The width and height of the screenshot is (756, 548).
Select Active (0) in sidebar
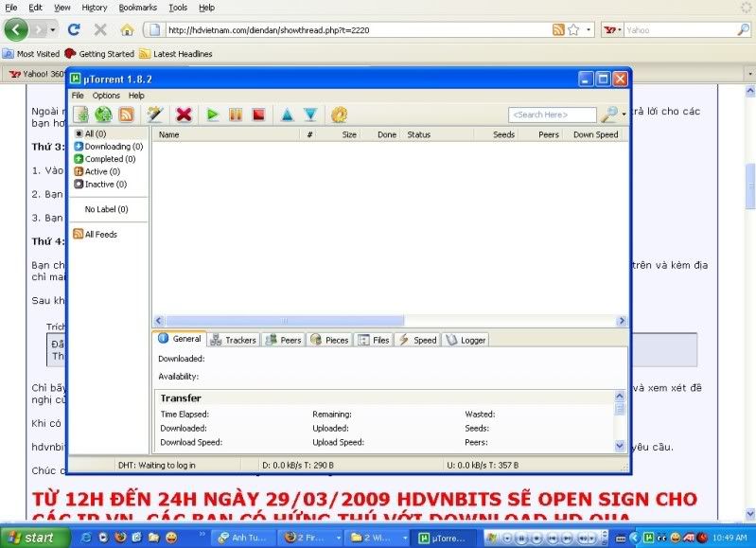point(97,171)
